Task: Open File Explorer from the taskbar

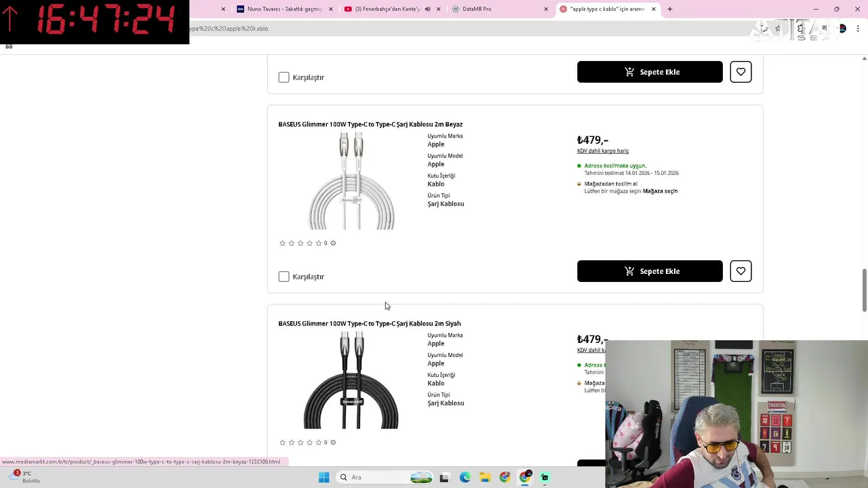Action: click(x=485, y=477)
